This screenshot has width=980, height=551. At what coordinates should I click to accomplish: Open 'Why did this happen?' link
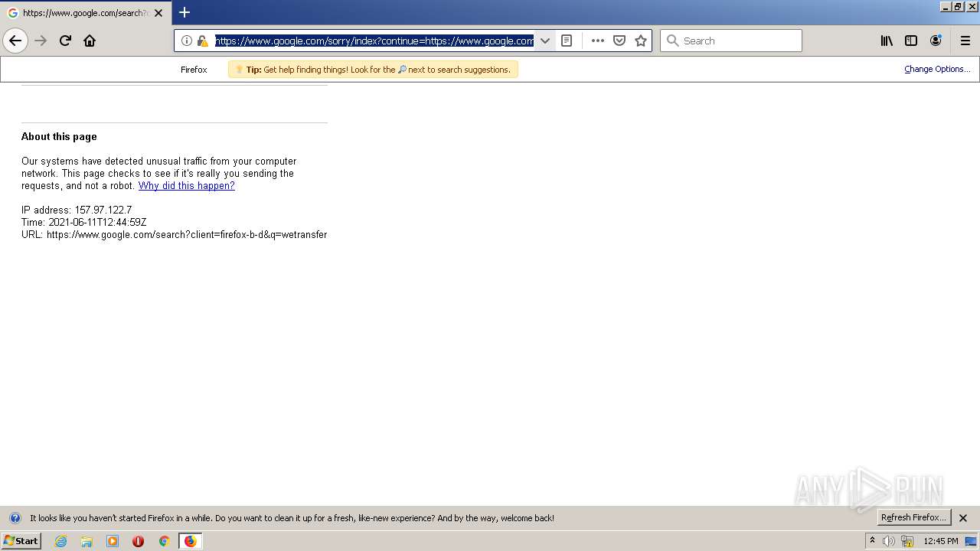[187, 186]
